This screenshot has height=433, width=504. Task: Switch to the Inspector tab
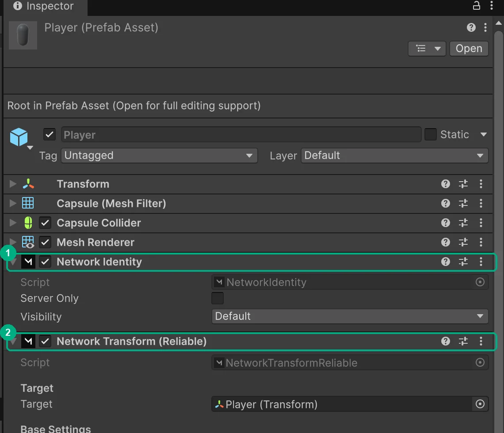coord(45,7)
